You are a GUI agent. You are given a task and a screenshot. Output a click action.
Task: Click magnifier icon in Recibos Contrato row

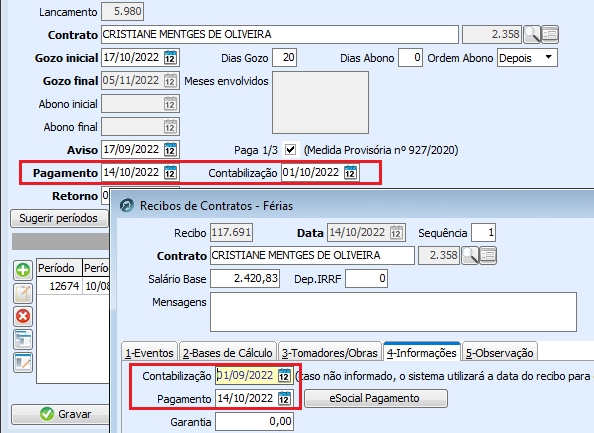470,255
